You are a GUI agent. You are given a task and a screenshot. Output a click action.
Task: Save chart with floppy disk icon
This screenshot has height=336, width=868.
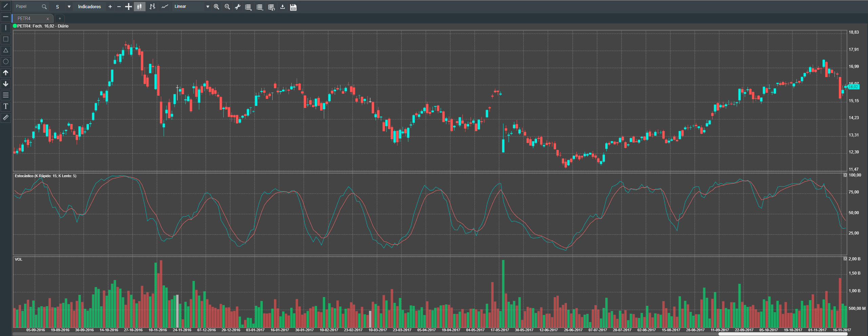[x=293, y=7]
